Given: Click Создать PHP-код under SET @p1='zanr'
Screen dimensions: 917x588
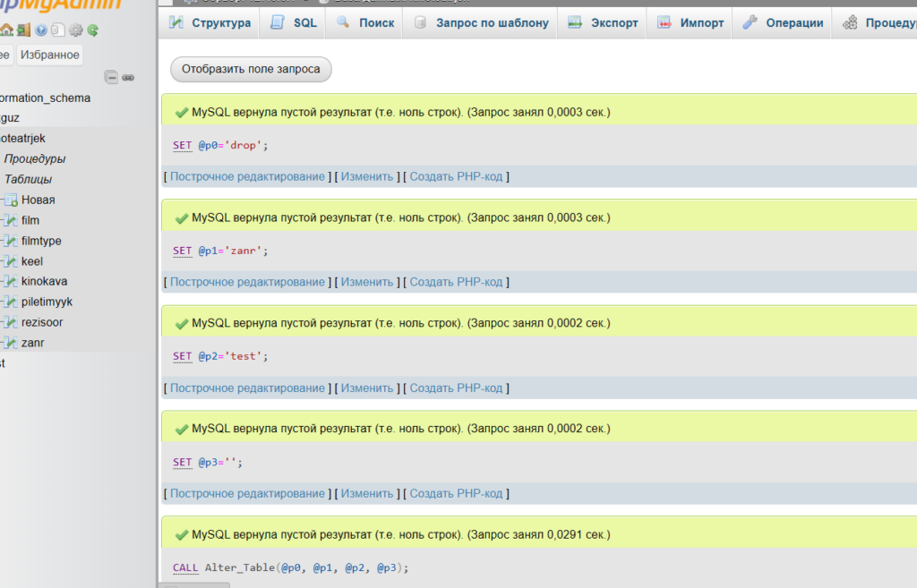Looking at the screenshot, I should tap(456, 282).
